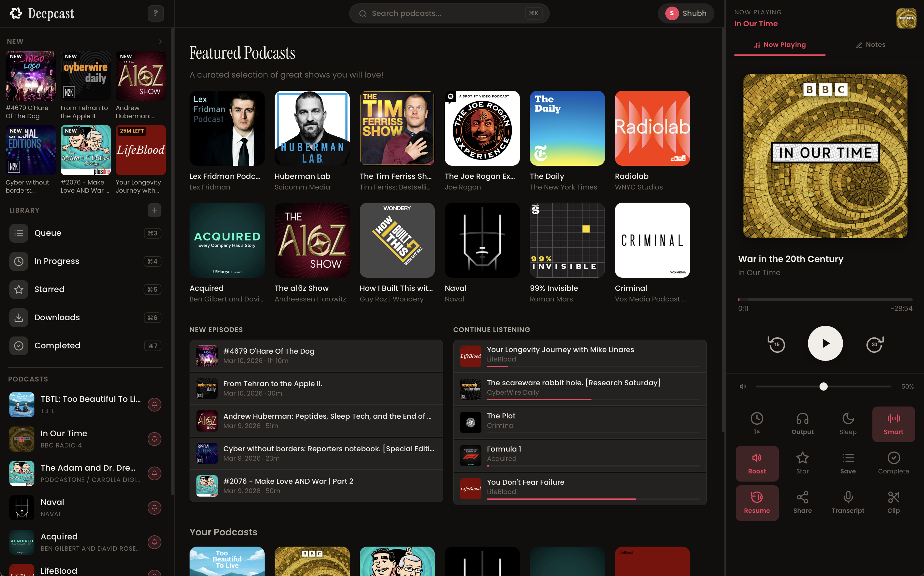Toggle the Boost volume option
Viewport: 924px width, 576px height.
(x=757, y=463)
